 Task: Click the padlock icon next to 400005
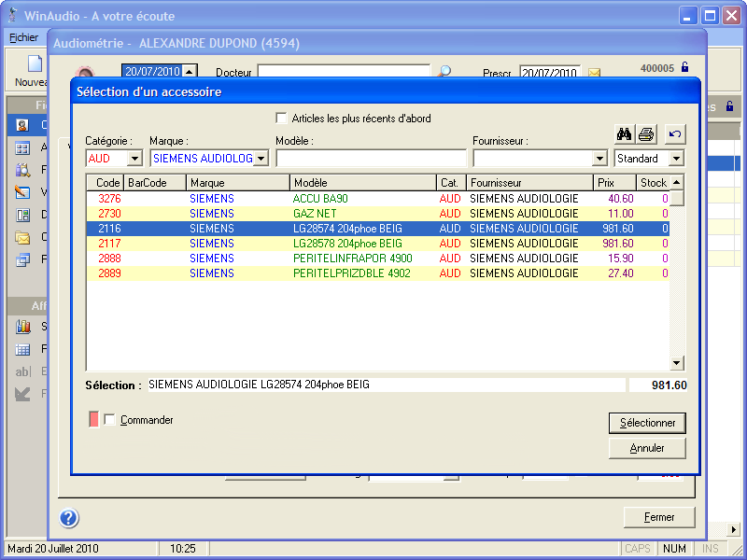[x=684, y=67]
